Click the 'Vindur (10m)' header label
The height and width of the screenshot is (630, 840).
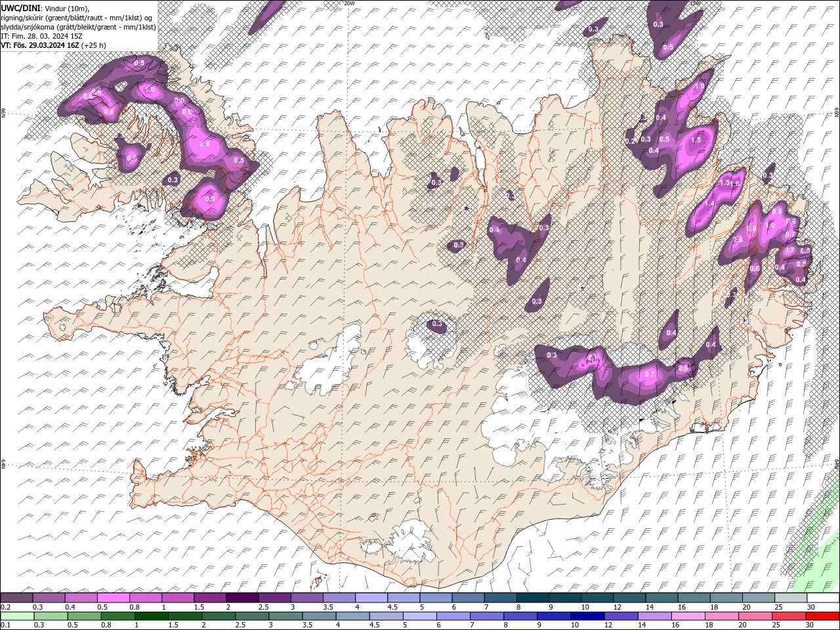coord(68,8)
